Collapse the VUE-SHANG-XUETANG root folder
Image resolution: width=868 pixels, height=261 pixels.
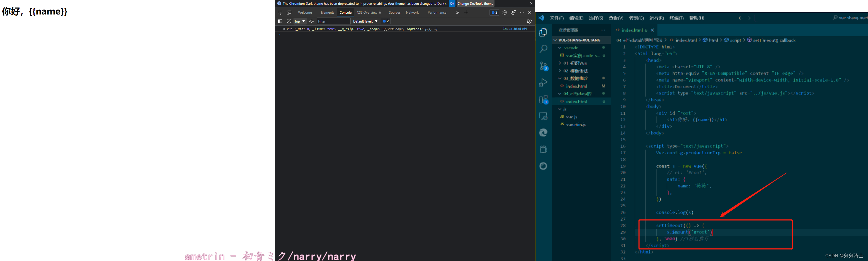click(x=581, y=40)
